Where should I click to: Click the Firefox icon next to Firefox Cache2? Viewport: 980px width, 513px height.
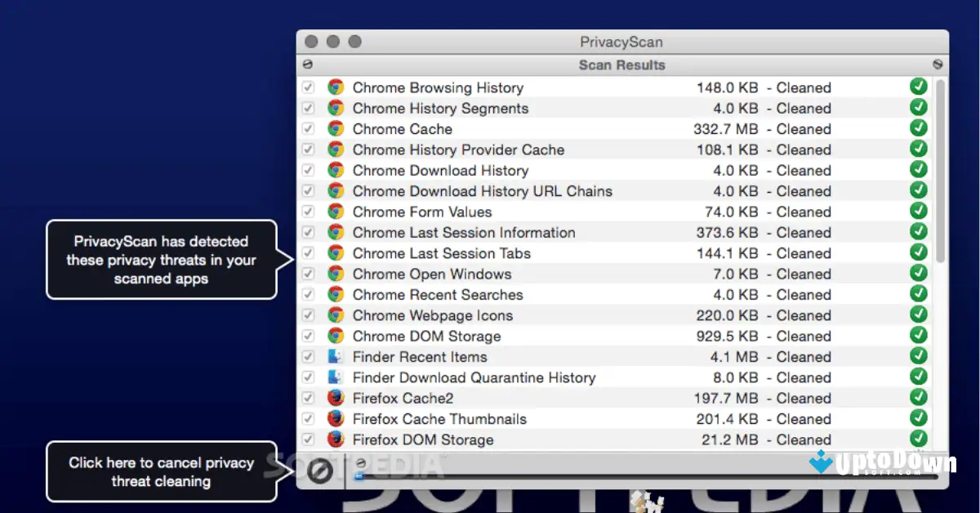click(336, 398)
